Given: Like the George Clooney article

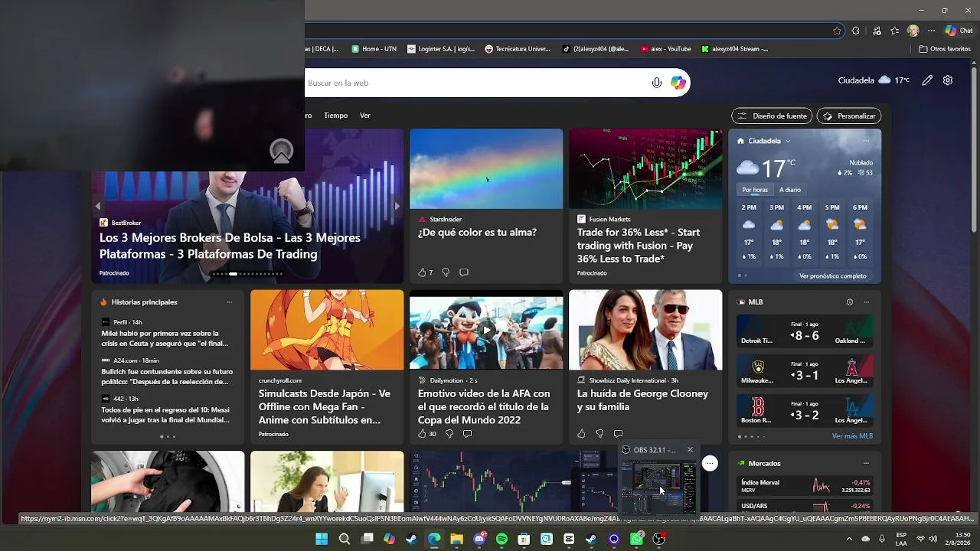Looking at the screenshot, I should point(581,434).
